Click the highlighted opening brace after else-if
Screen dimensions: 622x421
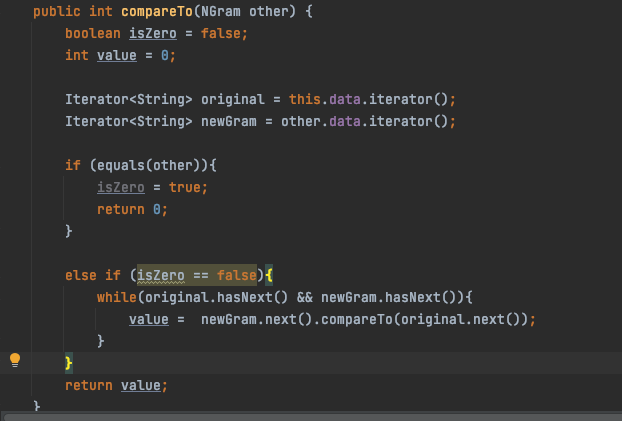[269, 274]
